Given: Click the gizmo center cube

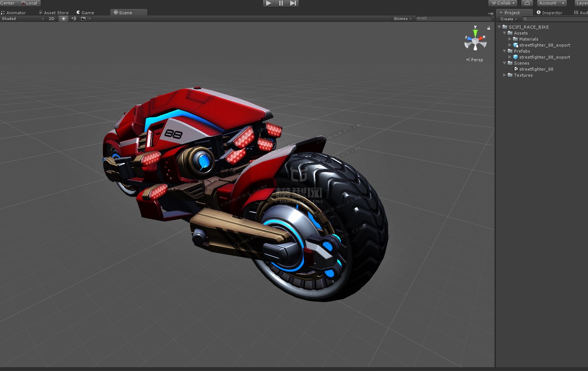Looking at the screenshot, I should [x=475, y=41].
